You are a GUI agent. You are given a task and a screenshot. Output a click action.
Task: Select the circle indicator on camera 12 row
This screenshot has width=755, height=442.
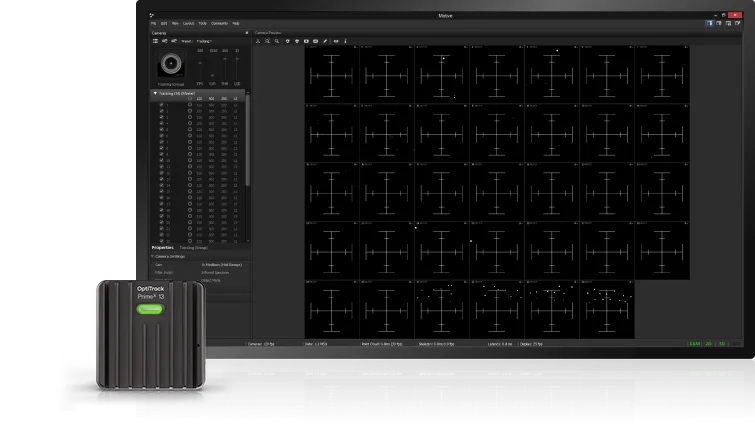pyautogui.click(x=190, y=173)
